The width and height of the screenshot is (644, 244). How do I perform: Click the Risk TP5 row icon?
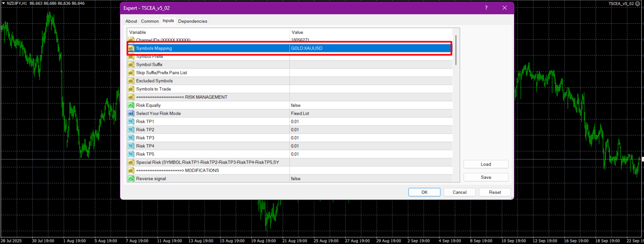pyautogui.click(x=131, y=154)
